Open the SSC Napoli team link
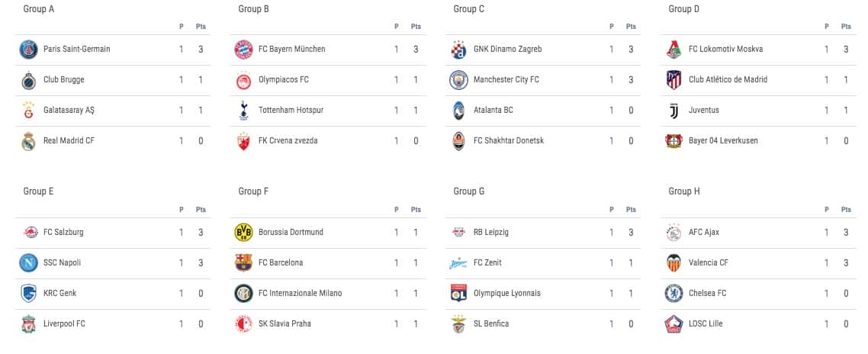This screenshot has width=868, height=354. coord(62,262)
